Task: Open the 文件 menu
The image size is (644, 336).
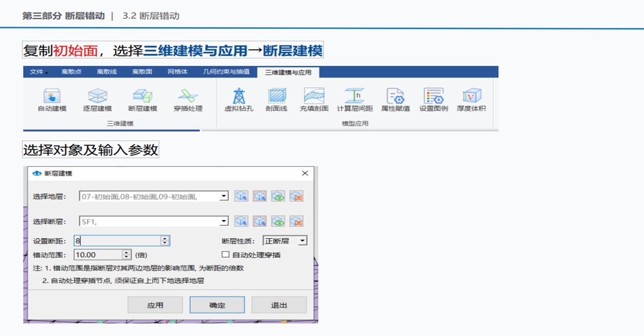Action: tap(38, 72)
